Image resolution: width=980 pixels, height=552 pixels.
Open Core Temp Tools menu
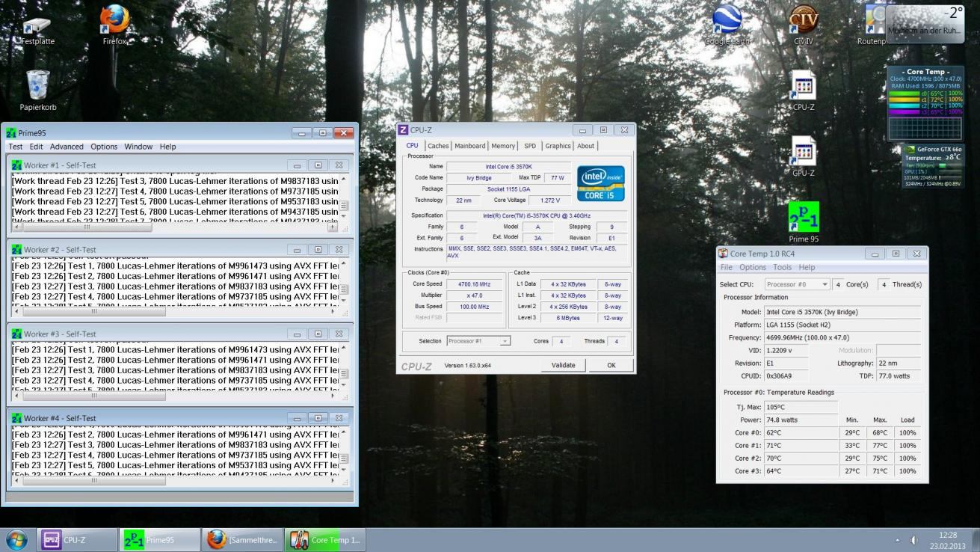783,267
